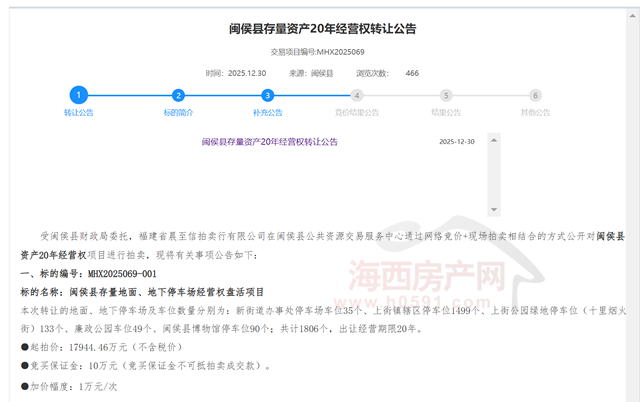
Task: Go to the 补充公告 tab label
Action: point(267,113)
